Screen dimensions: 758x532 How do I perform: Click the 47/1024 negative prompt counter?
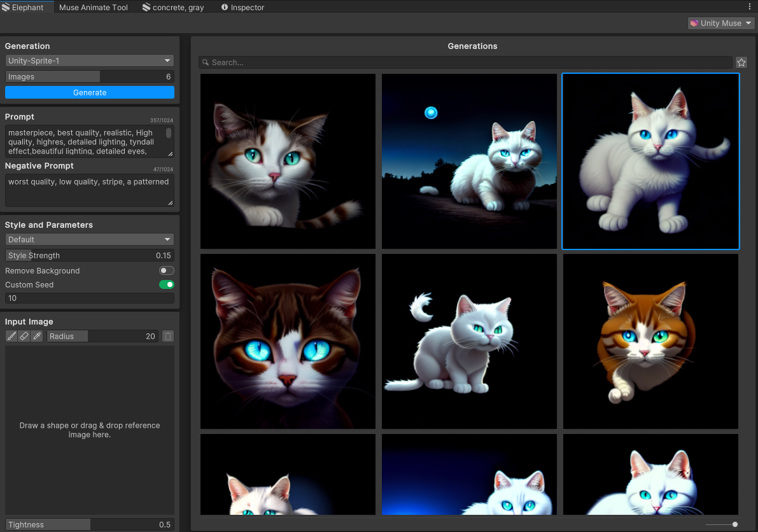tap(163, 169)
